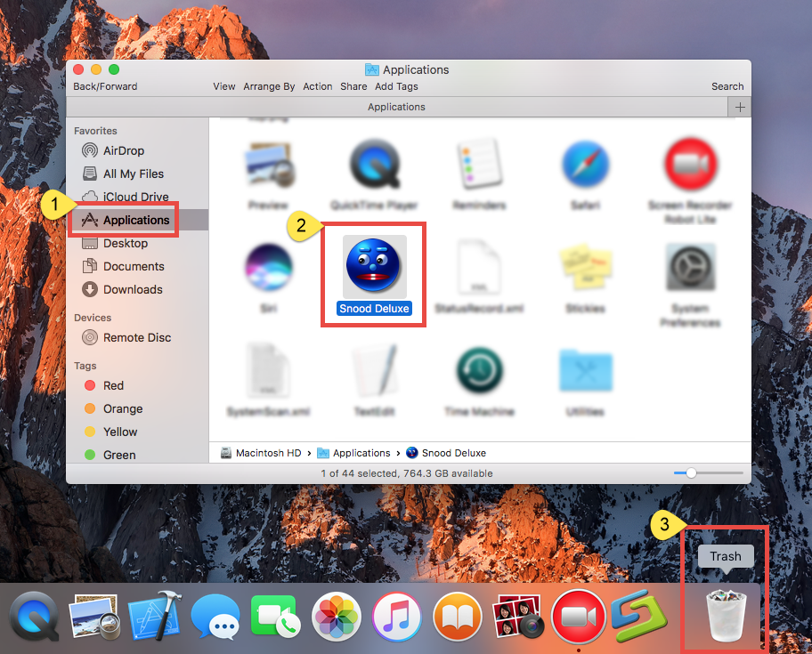Open the Action menu
This screenshot has height=654, width=812.
coord(317,86)
